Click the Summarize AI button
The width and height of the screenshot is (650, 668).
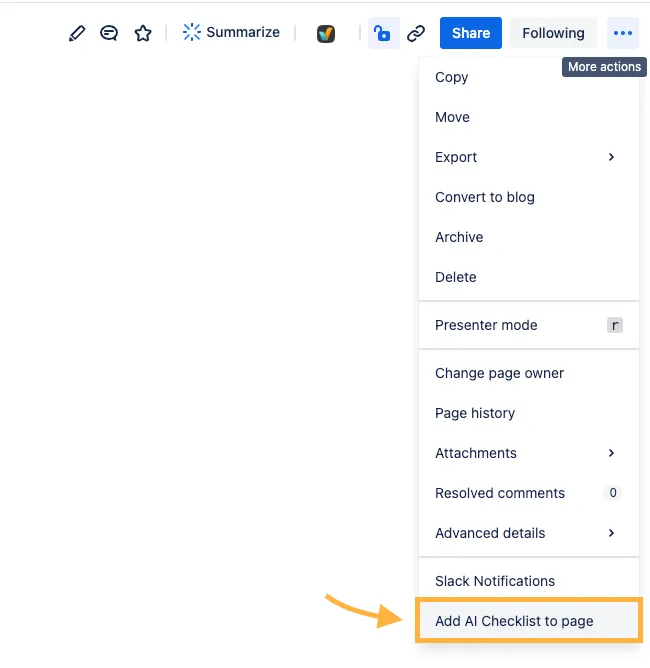click(x=231, y=33)
